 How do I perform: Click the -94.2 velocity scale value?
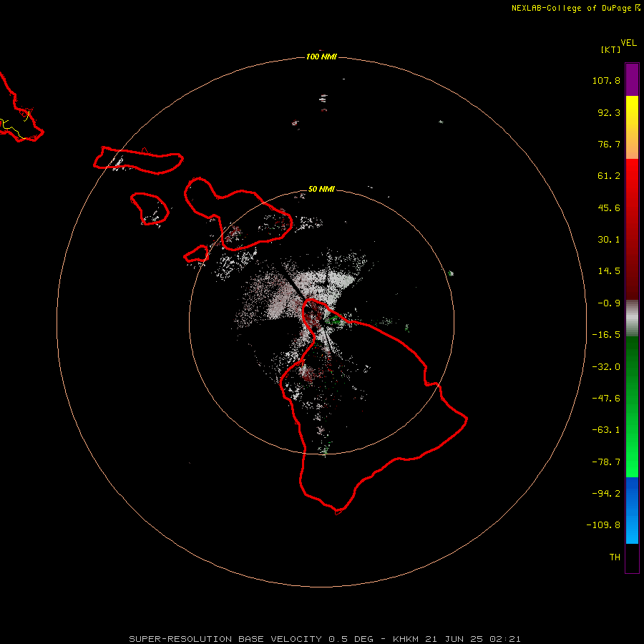pos(606,493)
